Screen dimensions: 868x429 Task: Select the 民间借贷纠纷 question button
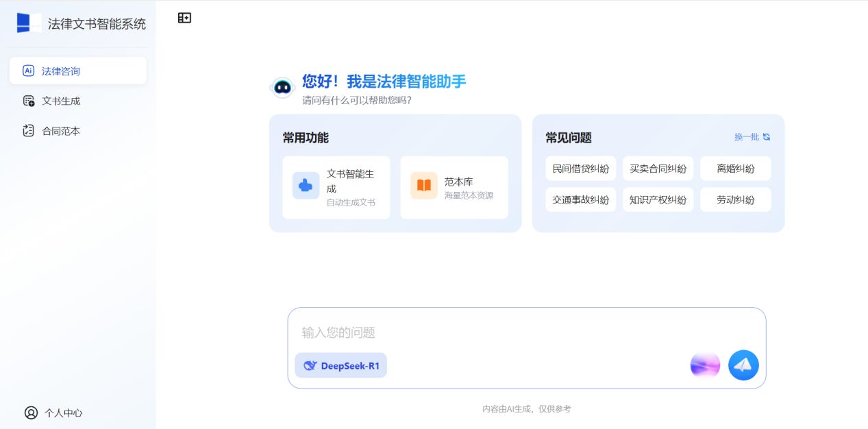[x=580, y=169]
